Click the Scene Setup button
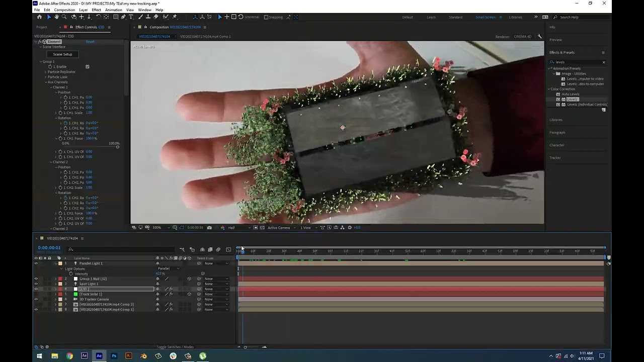Screen dimensions: 644x362 point(63,54)
